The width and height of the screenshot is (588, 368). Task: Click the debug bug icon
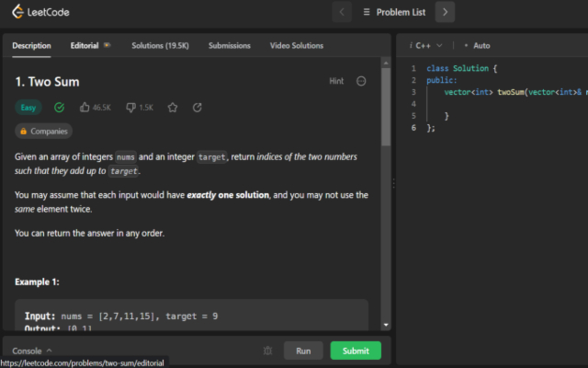point(267,351)
